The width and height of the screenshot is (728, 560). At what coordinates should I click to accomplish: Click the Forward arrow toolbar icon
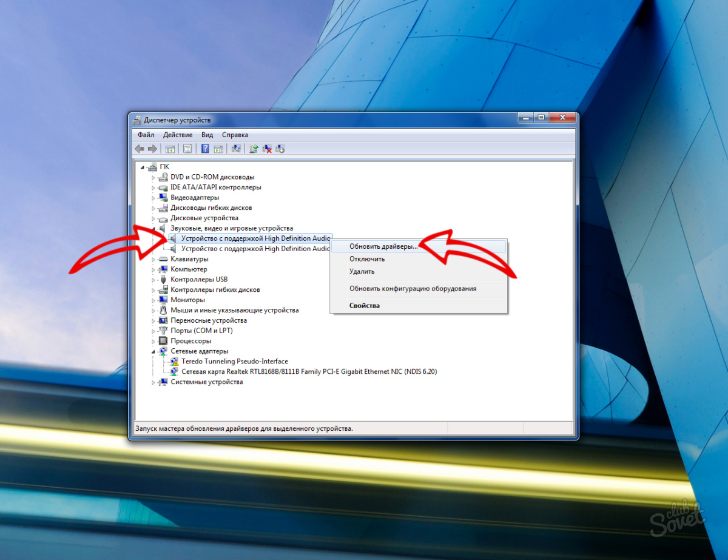pyautogui.click(x=152, y=149)
